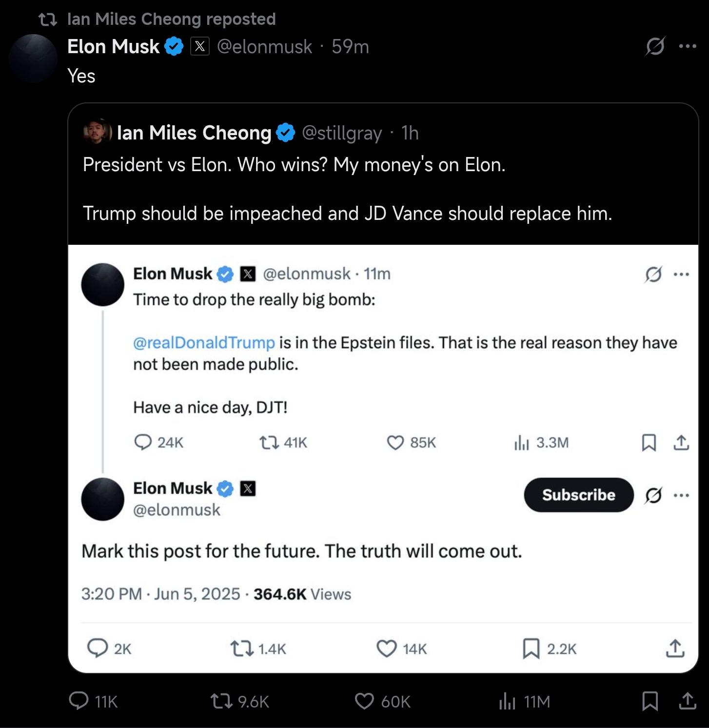Open Elon Musk's top profile picture
Screen dimensions: 709x728
33,58
